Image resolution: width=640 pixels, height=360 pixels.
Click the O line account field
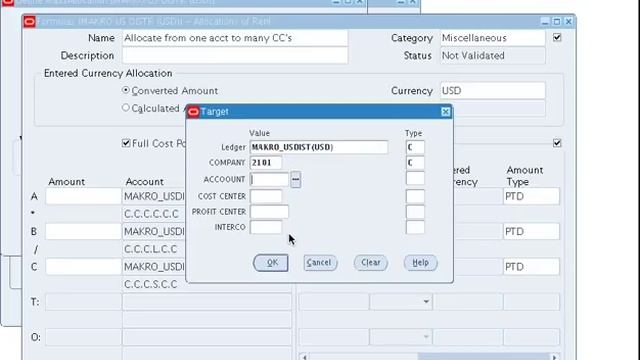click(x=207, y=337)
